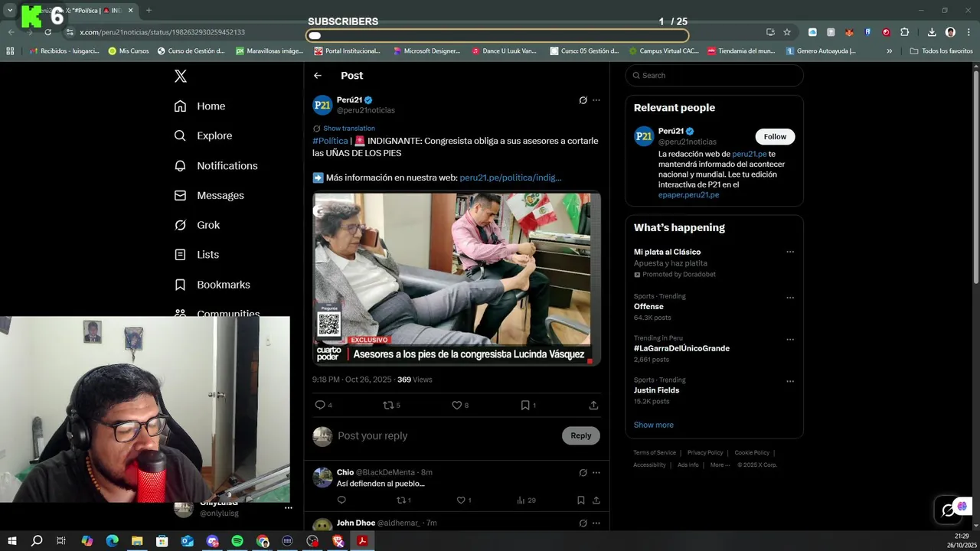980x551 pixels.
Task: Open more options for Justin Fields trend
Action: (790, 381)
